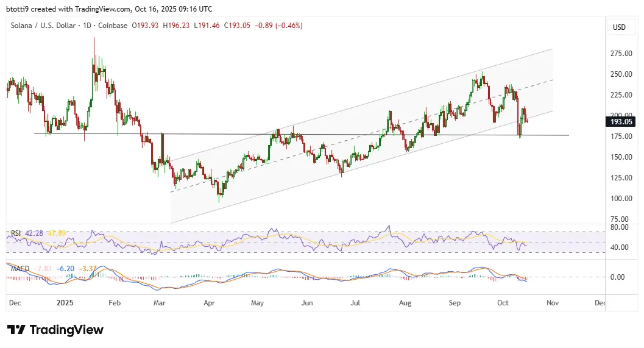Open the USD currency selector

[x=619, y=27]
